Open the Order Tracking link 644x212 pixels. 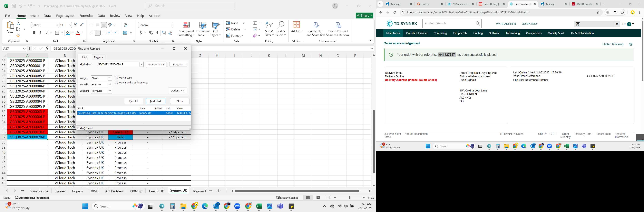tap(613, 44)
